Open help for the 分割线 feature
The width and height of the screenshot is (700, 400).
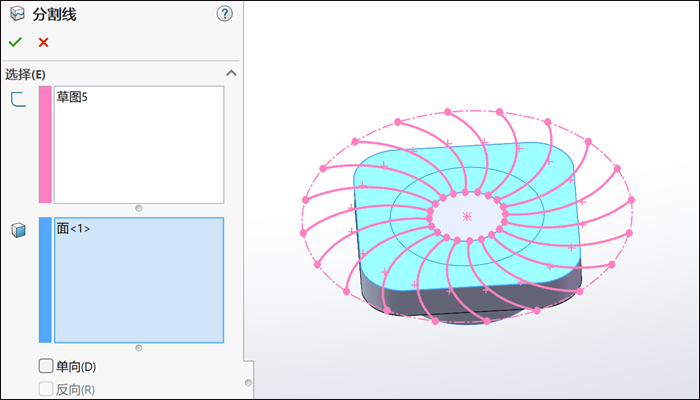point(224,14)
